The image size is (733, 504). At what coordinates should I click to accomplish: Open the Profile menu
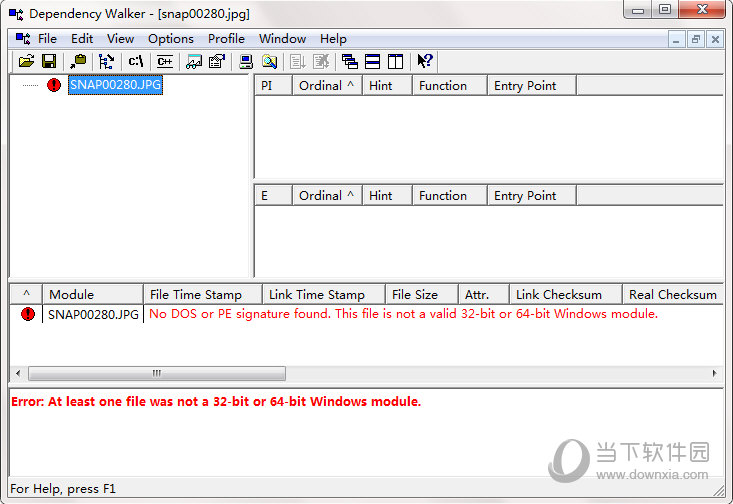click(x=226, y=39)
